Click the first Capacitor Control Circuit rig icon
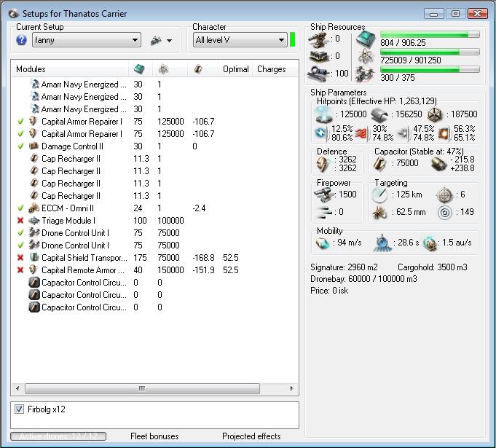The height and width of the screenshot is (448, 496). pyautogui.click(x=34, y=282)
